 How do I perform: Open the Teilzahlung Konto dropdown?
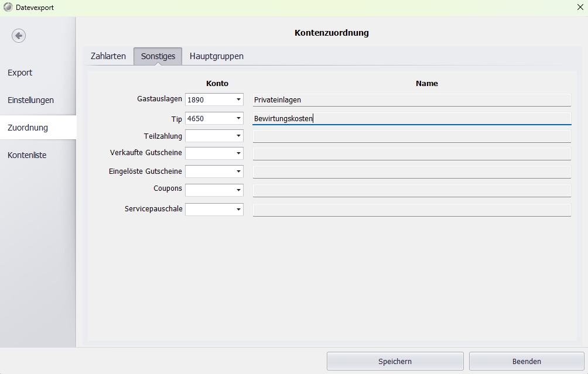click(238, 136)
